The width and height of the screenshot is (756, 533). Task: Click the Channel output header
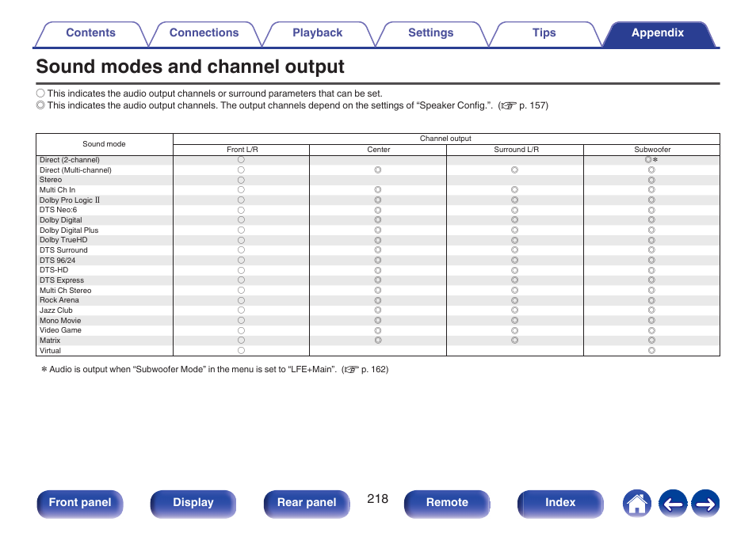(x=445, y=139)
